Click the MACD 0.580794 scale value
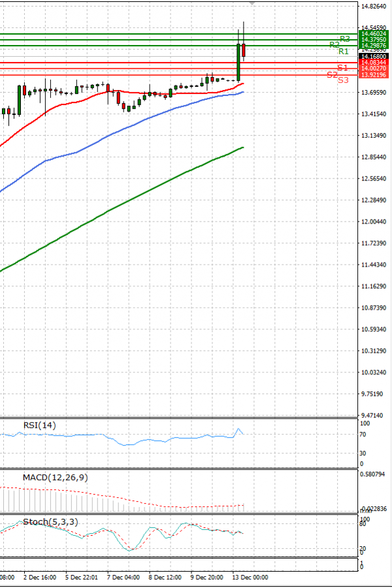Image resolution: width=392 pixels, height=588 pixels. click(372, 474)
